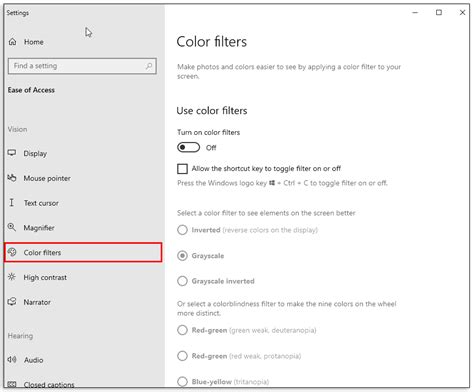This screenshot has width=474, height=392.
Task: Go to Narrator settings
Action: [x=37, y=302]
